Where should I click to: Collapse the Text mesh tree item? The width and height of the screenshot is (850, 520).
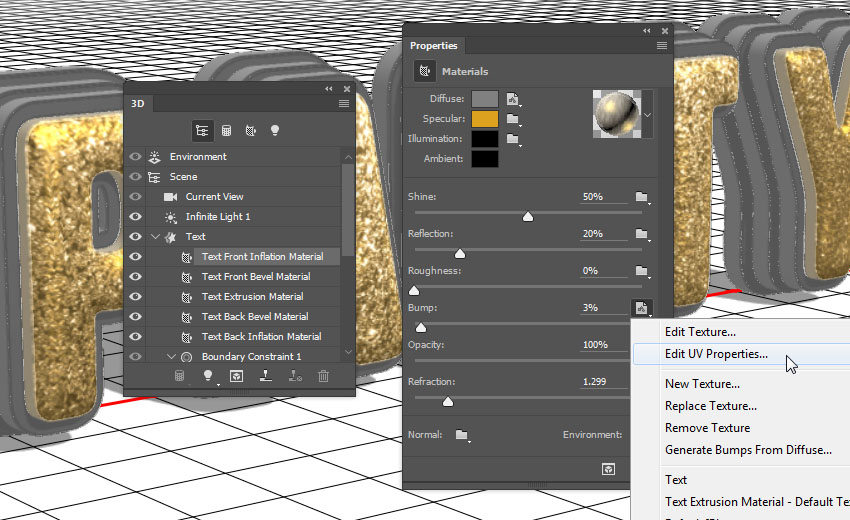coord(156,237)
